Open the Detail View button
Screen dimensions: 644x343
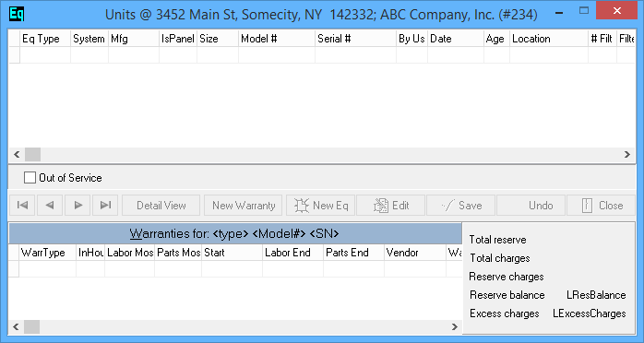coord(161,205)
